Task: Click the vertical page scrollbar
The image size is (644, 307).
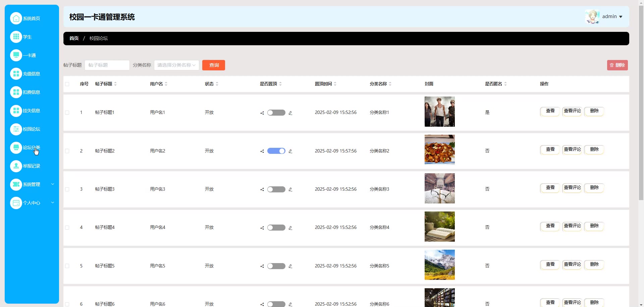Action: click(x=641, y=101)
